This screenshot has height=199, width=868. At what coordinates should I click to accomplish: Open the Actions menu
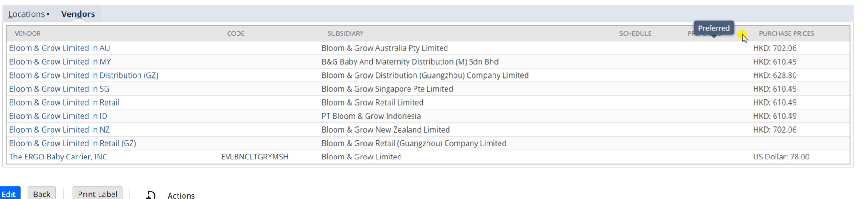(181, 195)
